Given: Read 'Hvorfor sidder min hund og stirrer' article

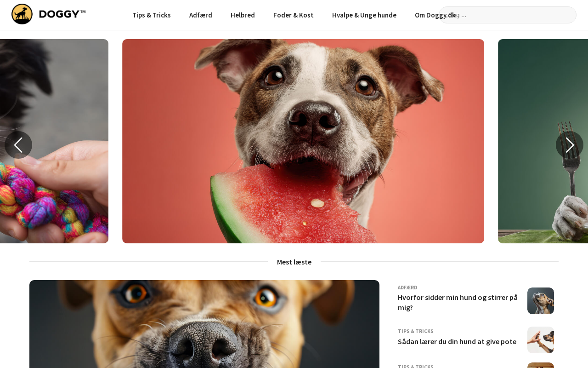Looking at the screenshot, I should [458, 302].
